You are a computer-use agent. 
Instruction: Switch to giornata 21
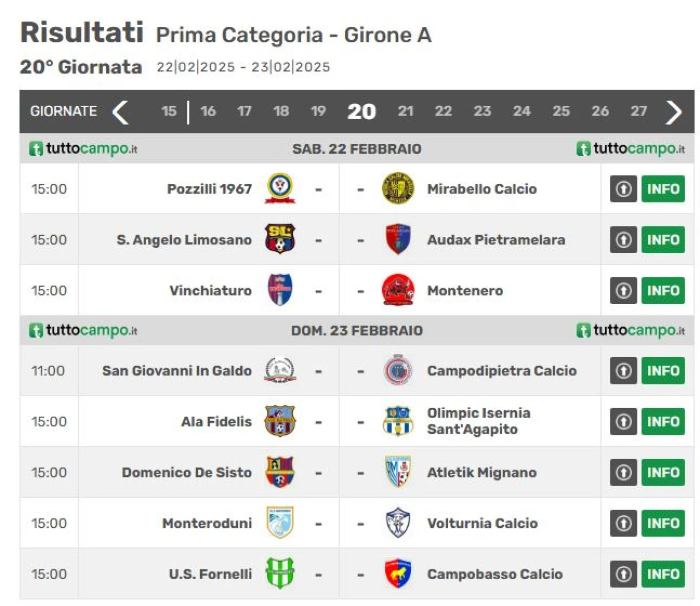click(405, 111)
